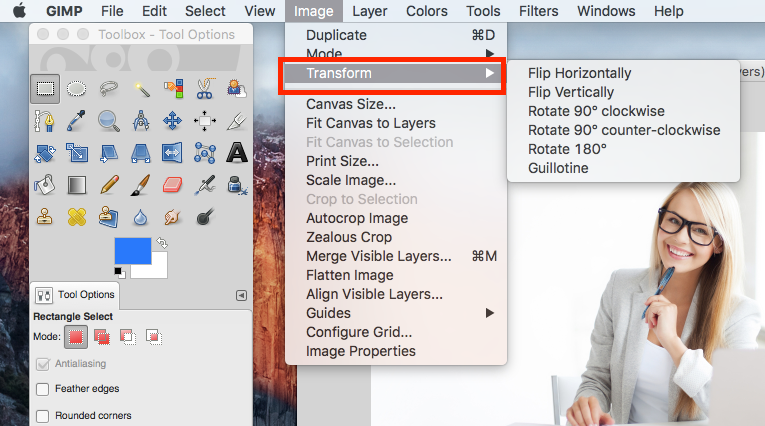Select the Smudge tool

(173, 217)
